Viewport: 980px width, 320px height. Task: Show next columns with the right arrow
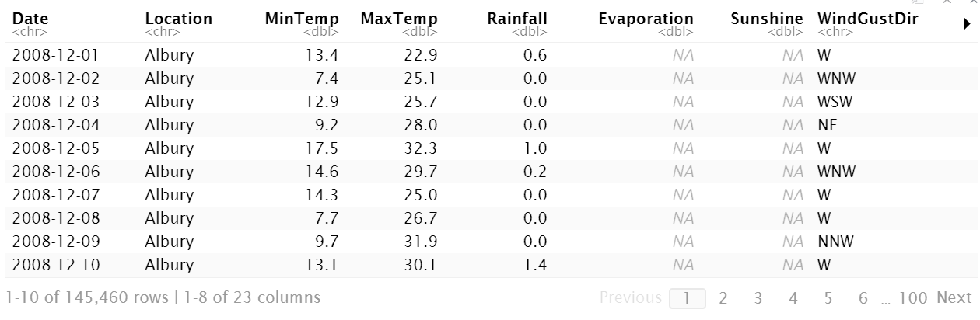(966, 25)
